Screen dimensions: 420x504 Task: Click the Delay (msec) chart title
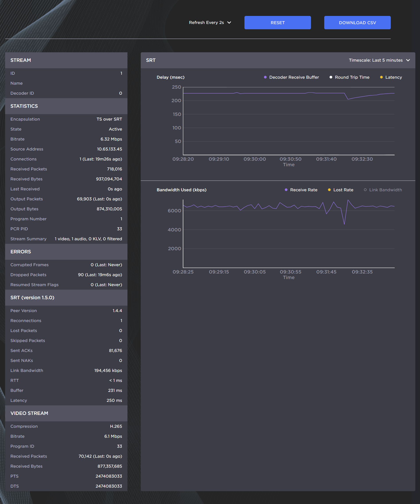(170, 77)
